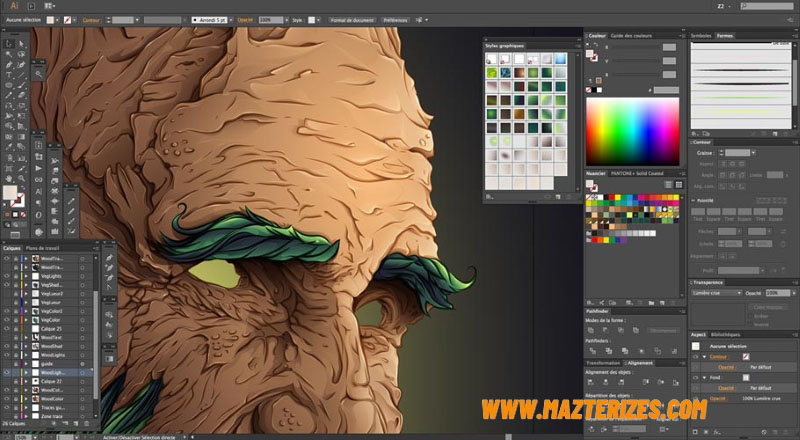
Task: Select the Ellipse shape tool
Action: click(9, 85)
